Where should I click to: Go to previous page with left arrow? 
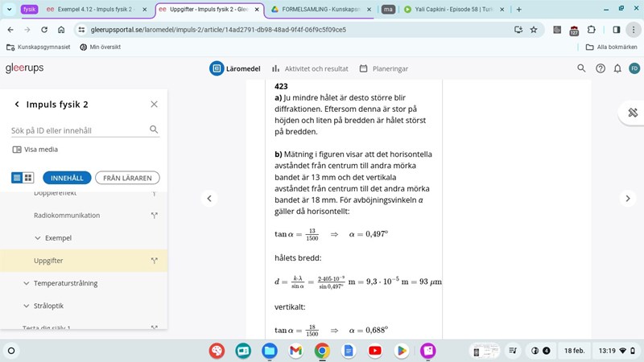click(209, 198)
